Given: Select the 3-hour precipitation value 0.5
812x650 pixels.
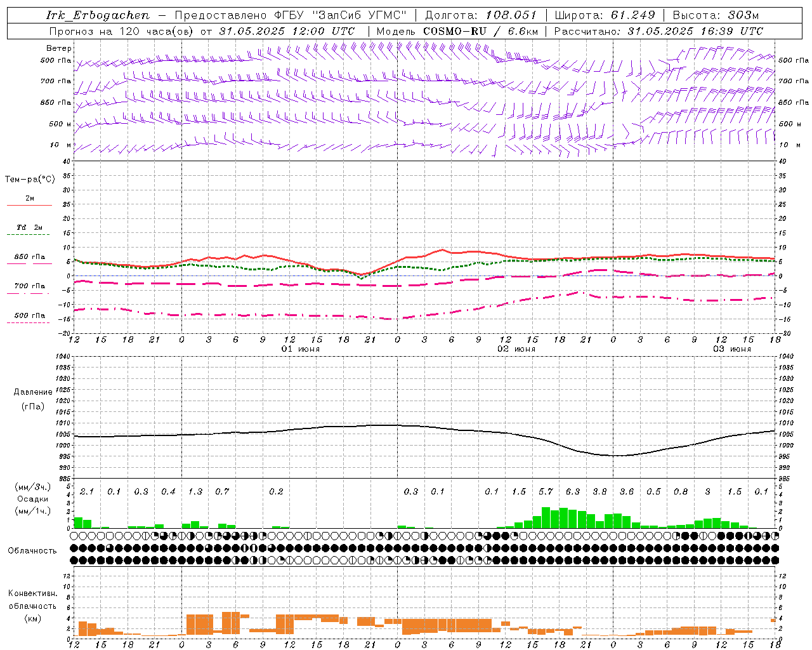Looking at the screenshot, I should point(653,492).
